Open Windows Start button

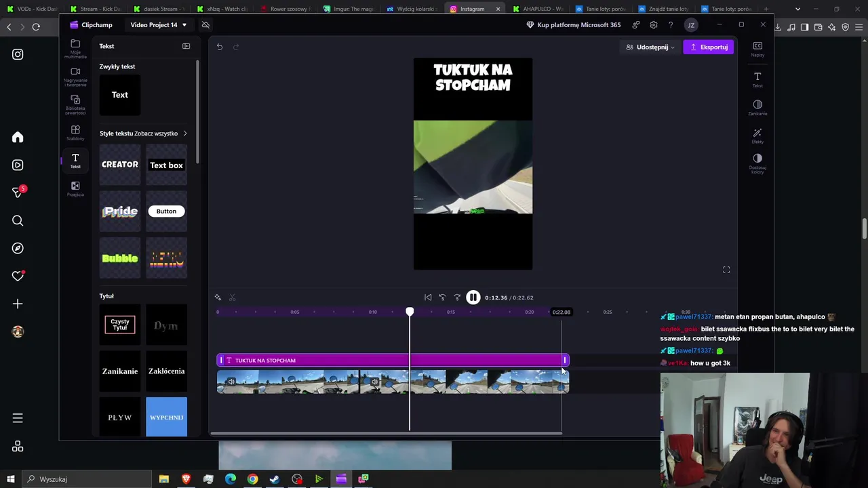coord(9,479)
